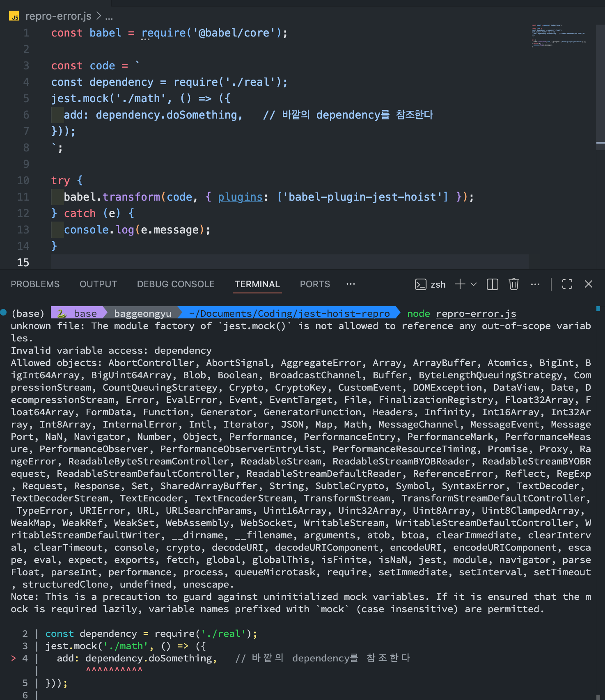The width and height of the screenshot is (605, 700).
Task: Kill the terminal with the trash icon
Action: pyautogui.click(x=513, y=284)
